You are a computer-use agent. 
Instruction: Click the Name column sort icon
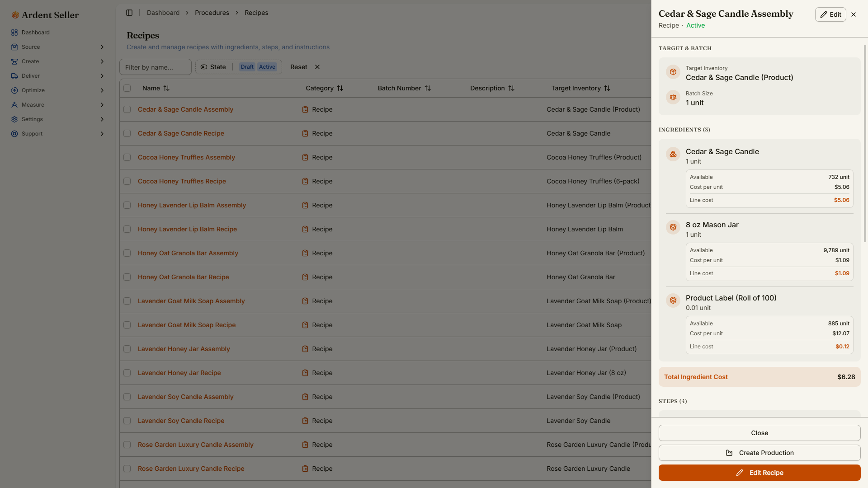[x=166, y=88]
